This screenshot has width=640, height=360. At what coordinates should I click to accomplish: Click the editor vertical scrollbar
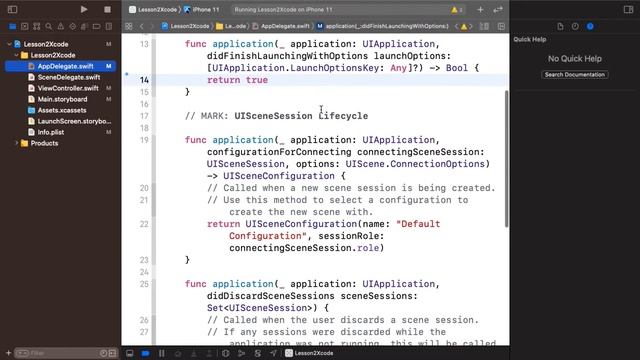507,159
